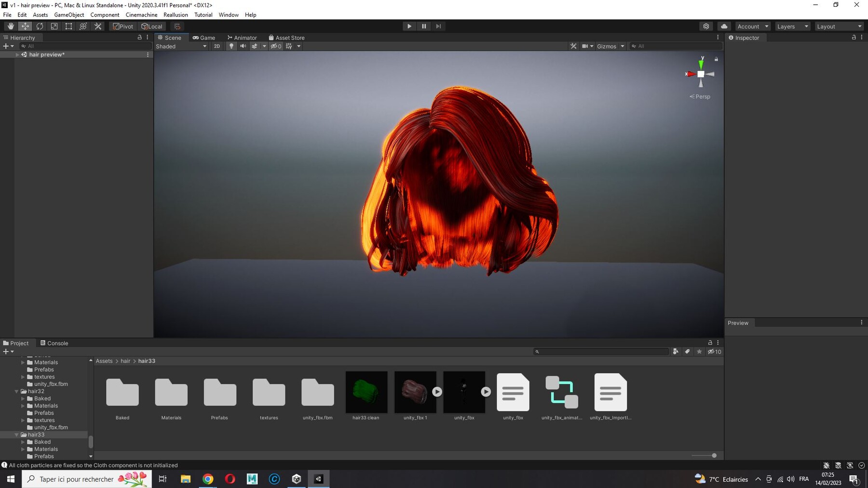Collapse hair32 folder in Project tree
The image size is (868, 488).
16,391
